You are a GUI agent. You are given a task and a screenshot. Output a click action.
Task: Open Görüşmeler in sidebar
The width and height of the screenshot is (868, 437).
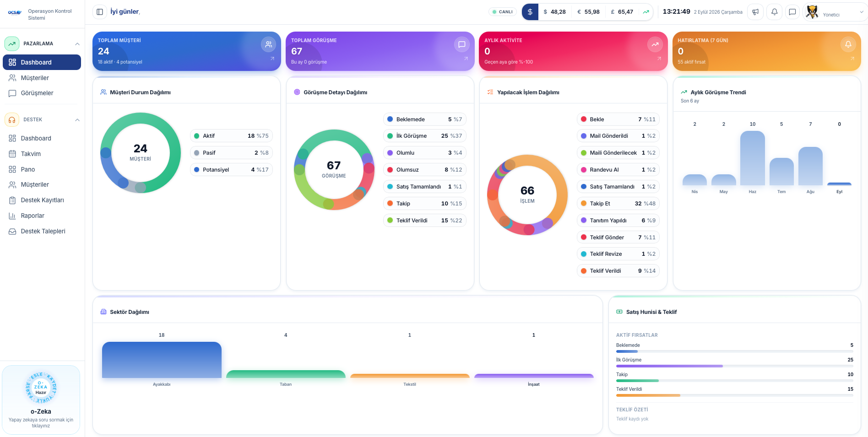(x=42, y=93)
